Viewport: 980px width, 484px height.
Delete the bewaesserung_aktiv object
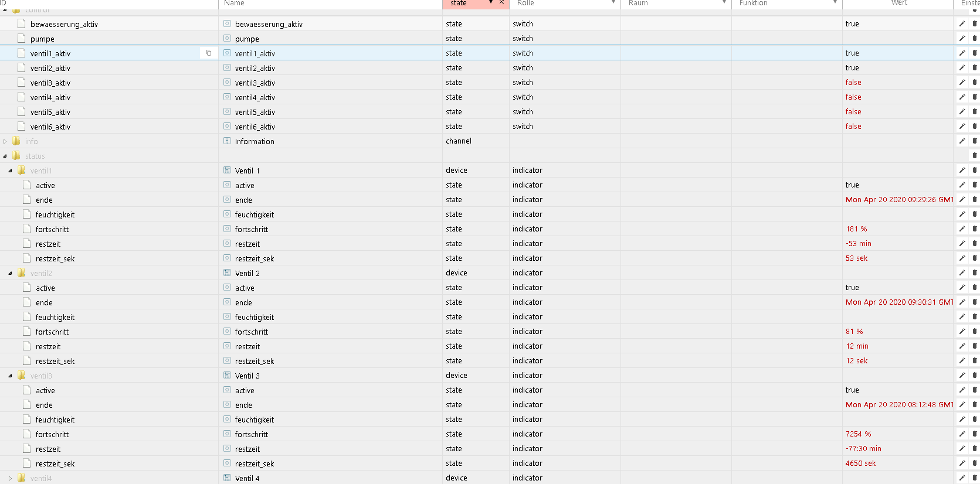[975, 23]
